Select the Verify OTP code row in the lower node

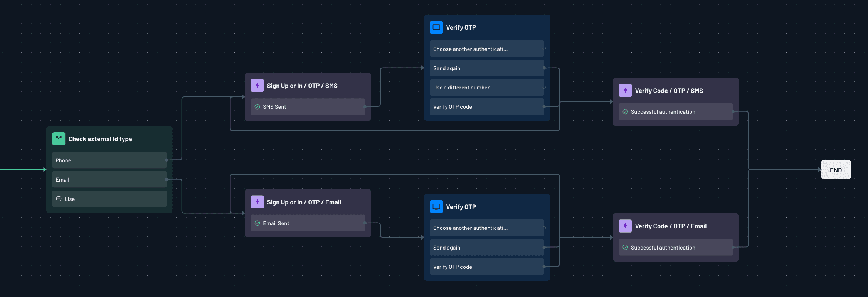487,267
